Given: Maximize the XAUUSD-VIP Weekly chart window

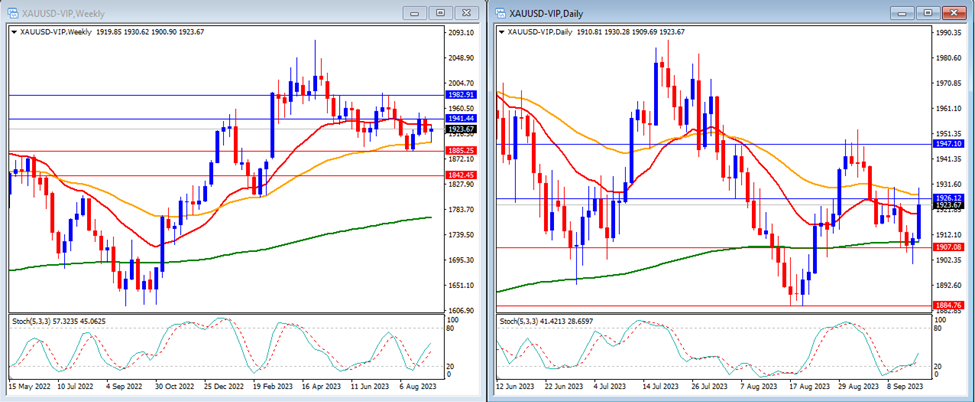Looking at the screenshot, I should (440, 13).
